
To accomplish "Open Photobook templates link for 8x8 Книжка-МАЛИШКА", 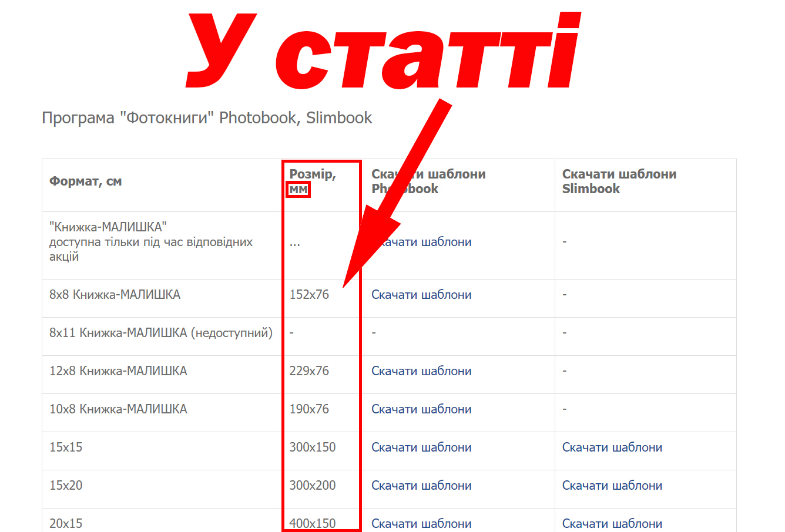I will click(421, 295).
